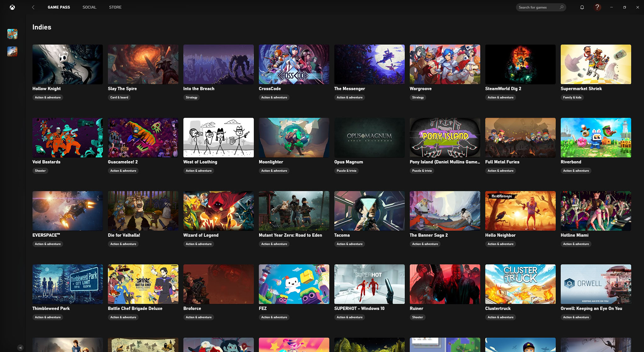Open the Orwell thumbnail

coord(596,284)
